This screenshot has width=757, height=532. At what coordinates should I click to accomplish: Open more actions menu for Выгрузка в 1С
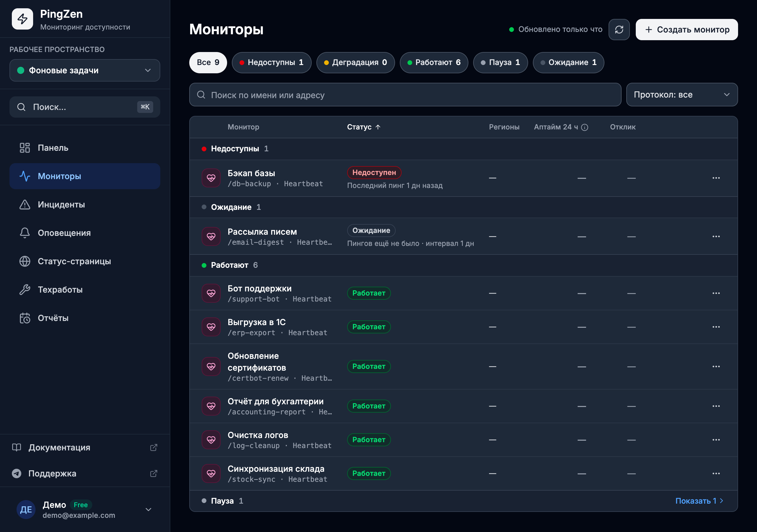[x=716, y=327]
